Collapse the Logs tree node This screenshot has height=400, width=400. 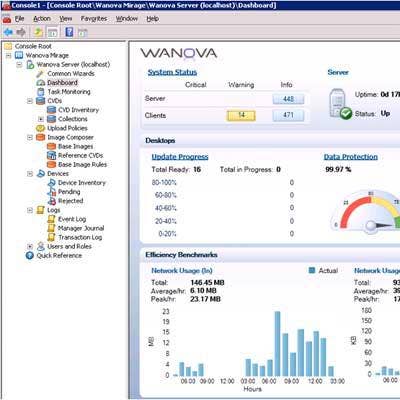(x=30, y=210)
